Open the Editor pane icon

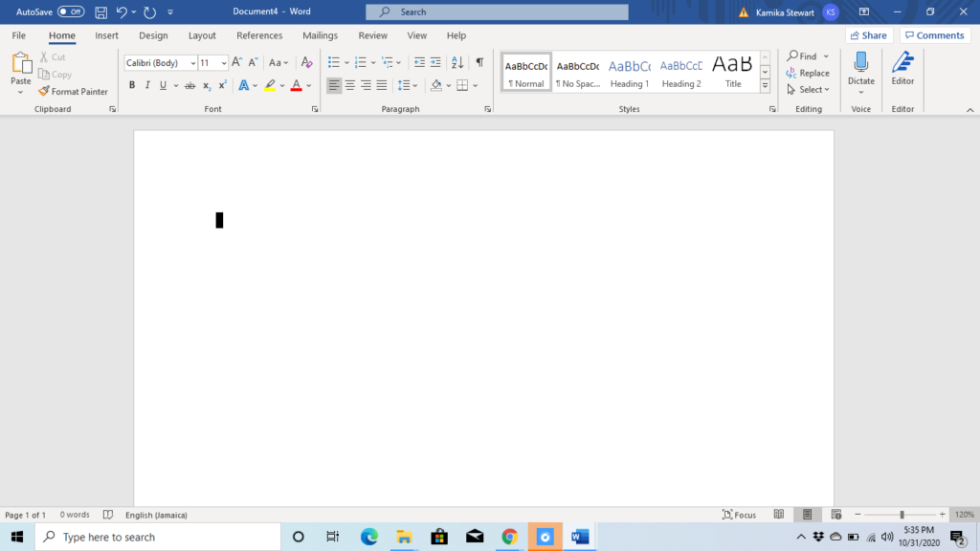(x=902, y=62)
